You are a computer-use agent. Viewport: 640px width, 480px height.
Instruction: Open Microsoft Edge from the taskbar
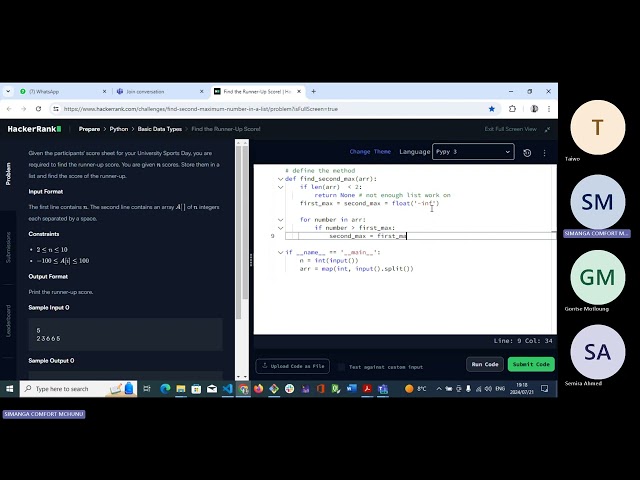click(x=165, y=389)
